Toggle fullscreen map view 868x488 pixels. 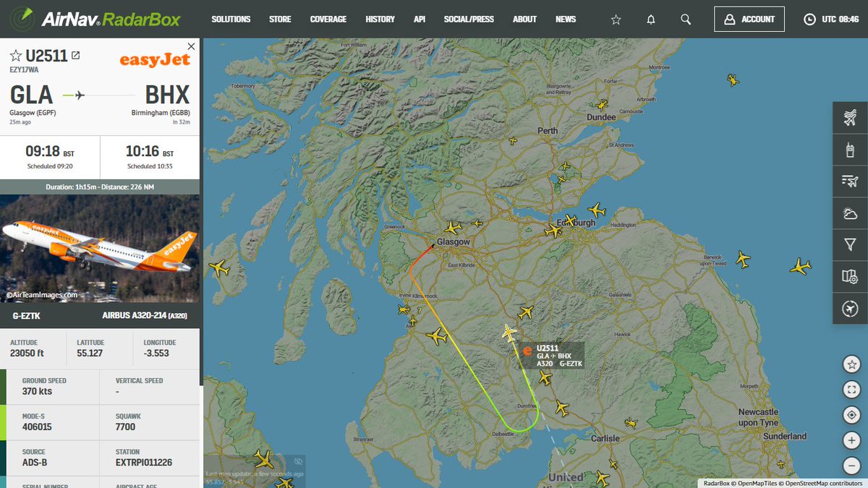pos(851,390)
